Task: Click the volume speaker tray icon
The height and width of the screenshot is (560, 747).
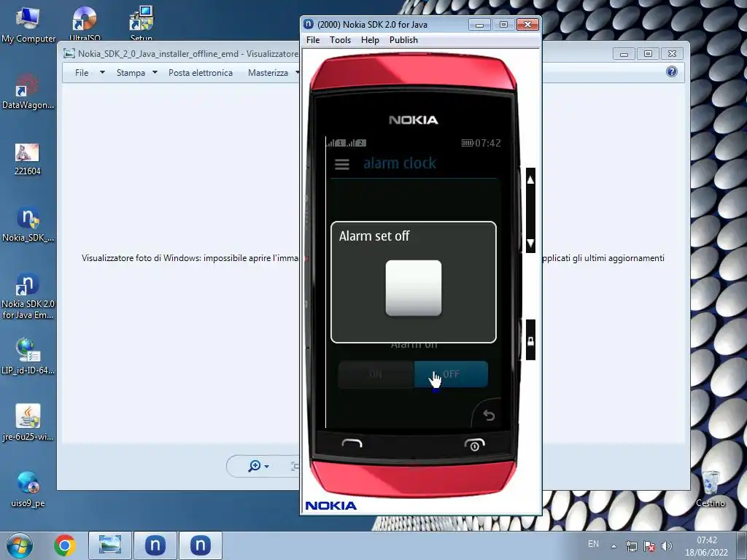Action: (667, 547)
